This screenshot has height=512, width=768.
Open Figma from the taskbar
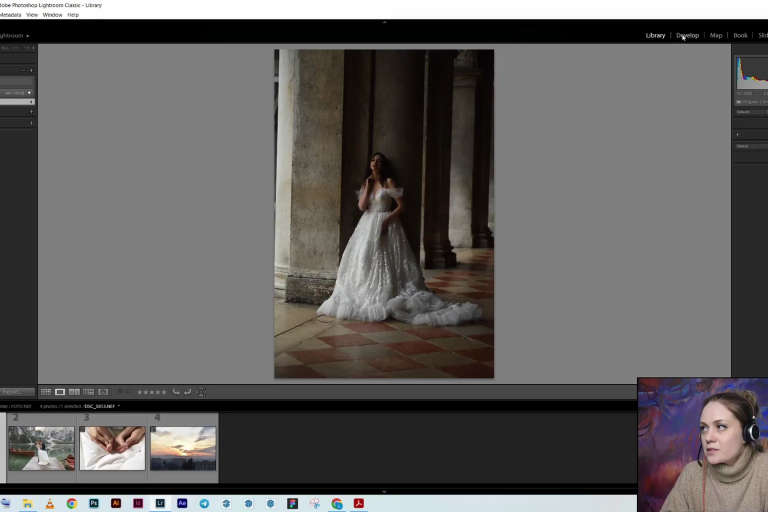(292, 504)
